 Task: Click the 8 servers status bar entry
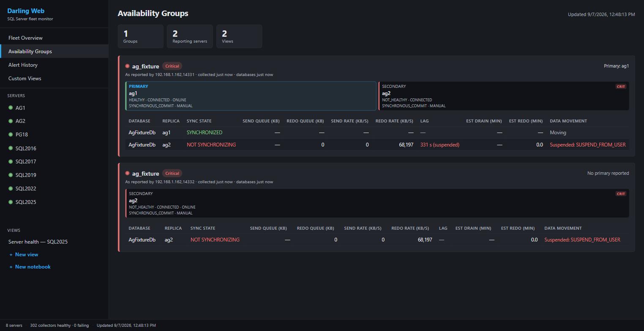14,326
